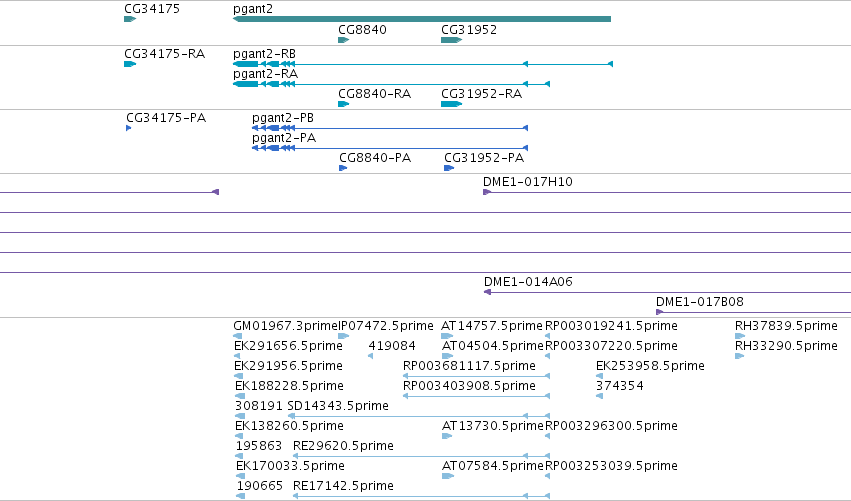Click EST EK291956.5prime
The height and width of the screenshot is (501, 851).
point(288,366)
